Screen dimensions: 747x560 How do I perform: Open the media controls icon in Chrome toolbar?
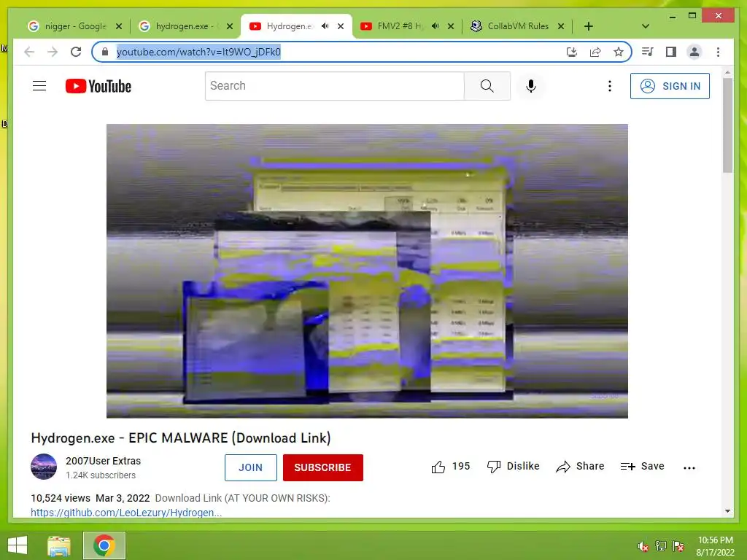[648, 52]
